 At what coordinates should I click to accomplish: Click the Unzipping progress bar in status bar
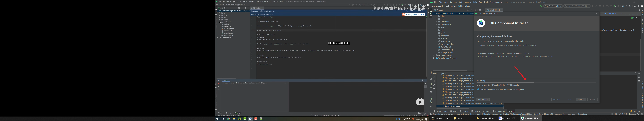598,114
